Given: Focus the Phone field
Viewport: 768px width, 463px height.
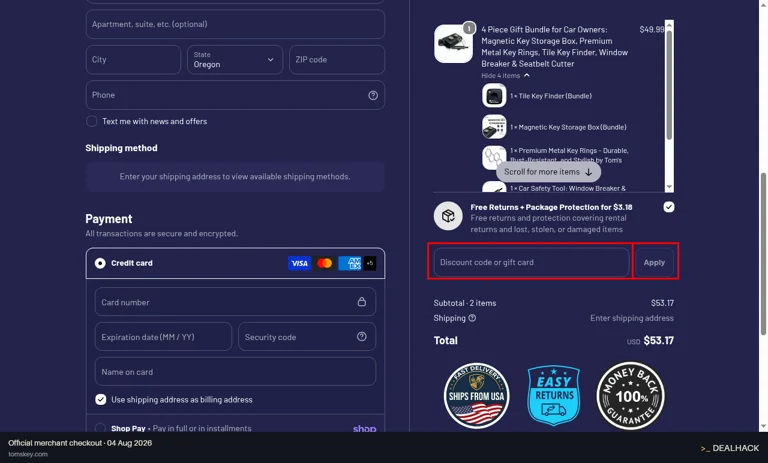Looking at the screenshot, I should pos(235,95).
